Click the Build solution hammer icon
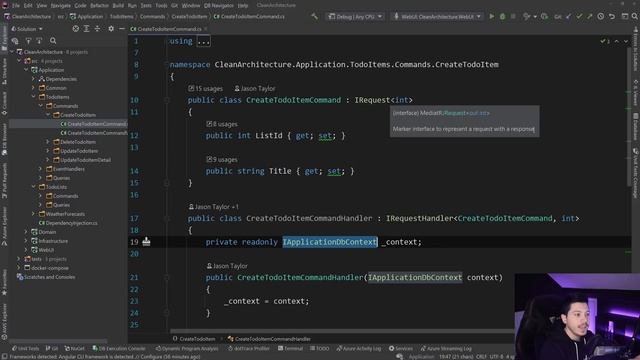Screen dimensions: 640x360 point(314,17)
